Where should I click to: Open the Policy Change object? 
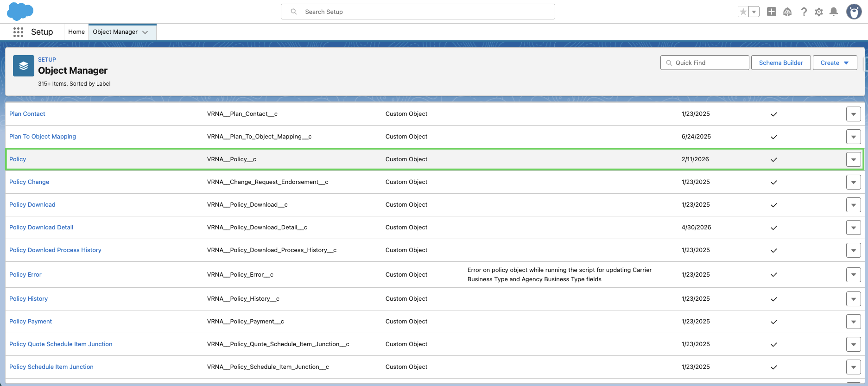click(29, 182)
